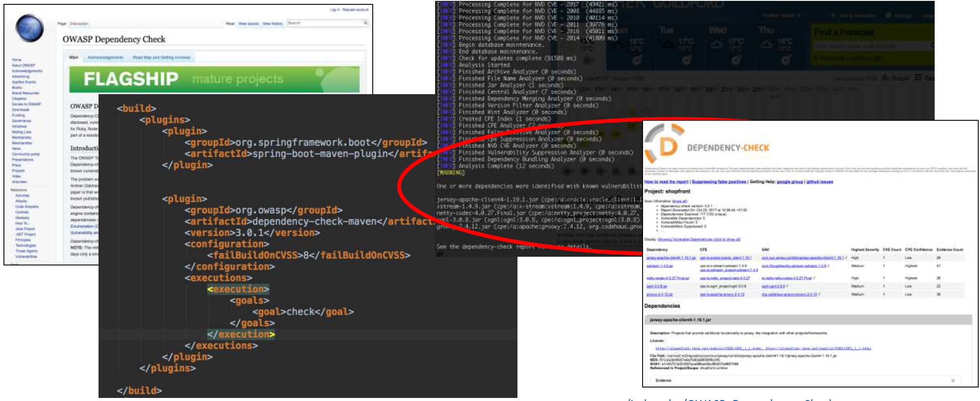Image resolution: width=980 pixels, height=401 pixels.
Task: Click the Dependency column header
Action: click(x=657, y=250)
